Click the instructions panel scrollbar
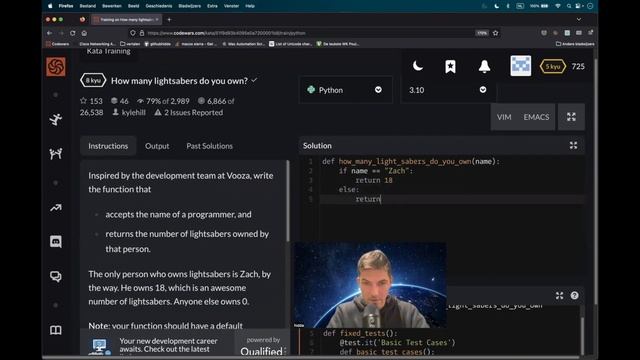This screenshot has width=640, height=360. pyautogui.click(x=288, y=200)
